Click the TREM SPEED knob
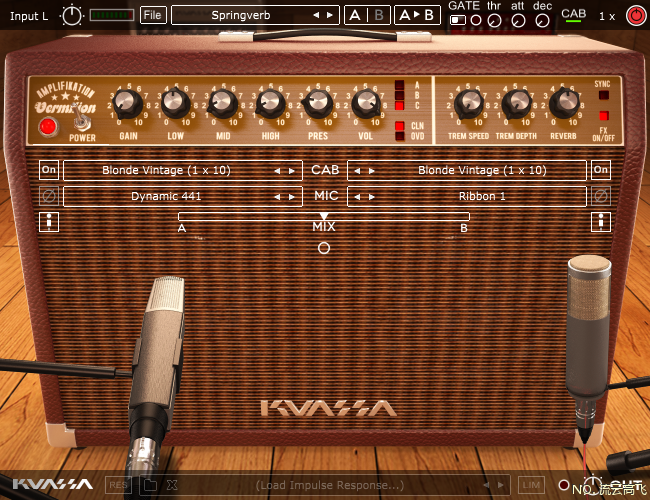Screen dimensions: 650x500 tap(469, 104)
